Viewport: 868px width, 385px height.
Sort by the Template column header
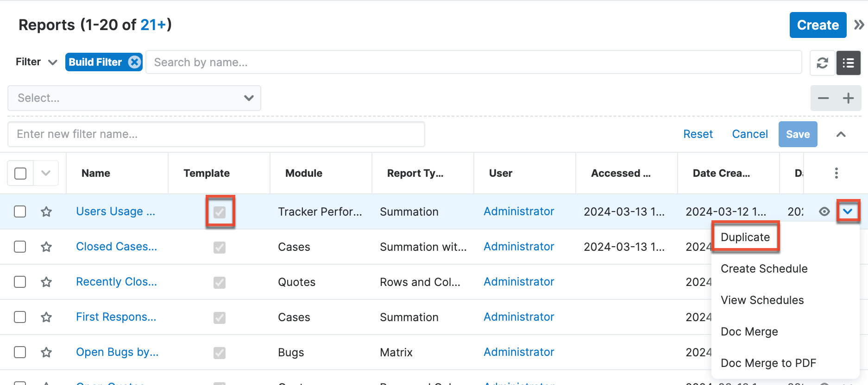207,173
